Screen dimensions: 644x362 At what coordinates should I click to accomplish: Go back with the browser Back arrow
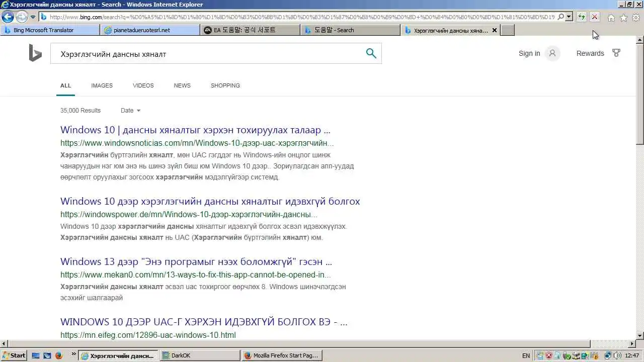tap(8, 17)
